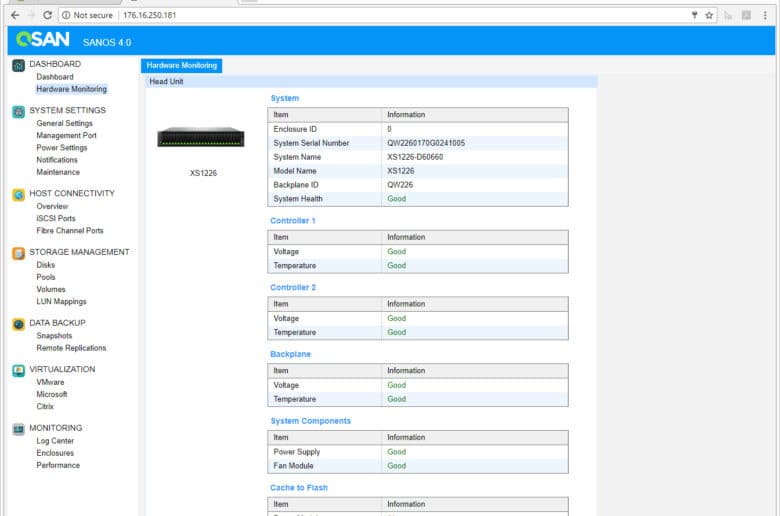Click the Data Backup section icon

(x=18, y=324)
